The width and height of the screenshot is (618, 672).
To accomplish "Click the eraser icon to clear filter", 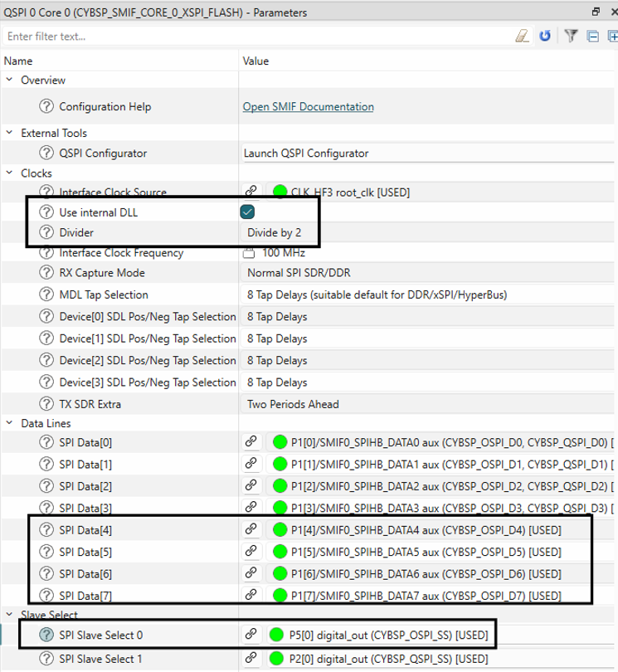I will click(x=521, y=37).
